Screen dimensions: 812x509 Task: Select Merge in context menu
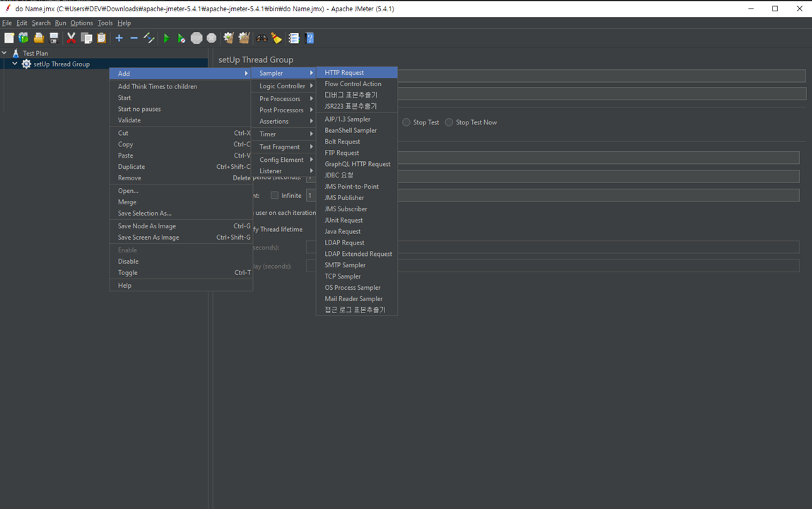click(x=181, y=202)
